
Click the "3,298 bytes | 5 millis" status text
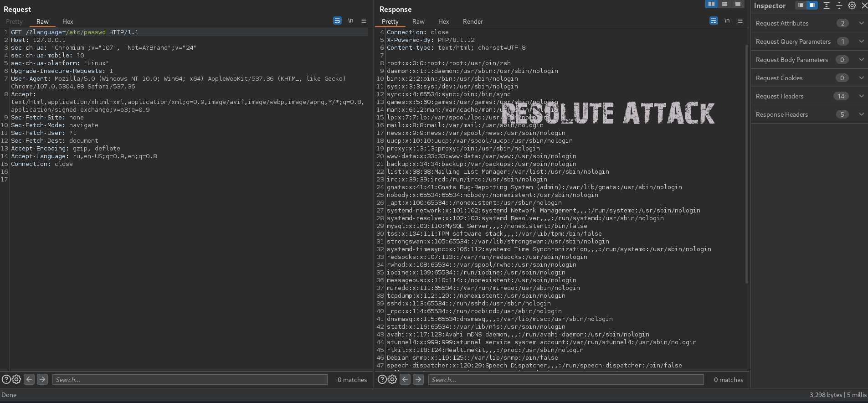click(838, 395)
